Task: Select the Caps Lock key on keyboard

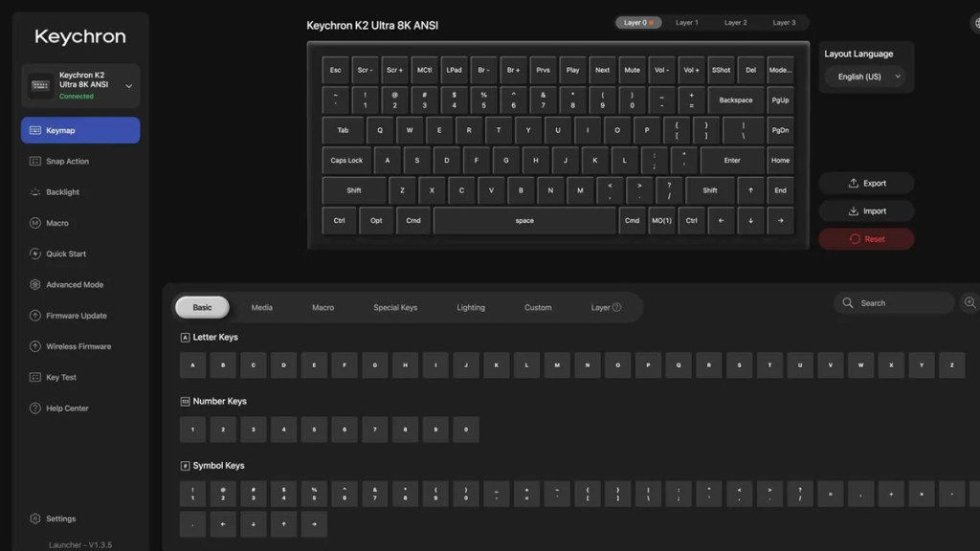Action: [346, 161]
